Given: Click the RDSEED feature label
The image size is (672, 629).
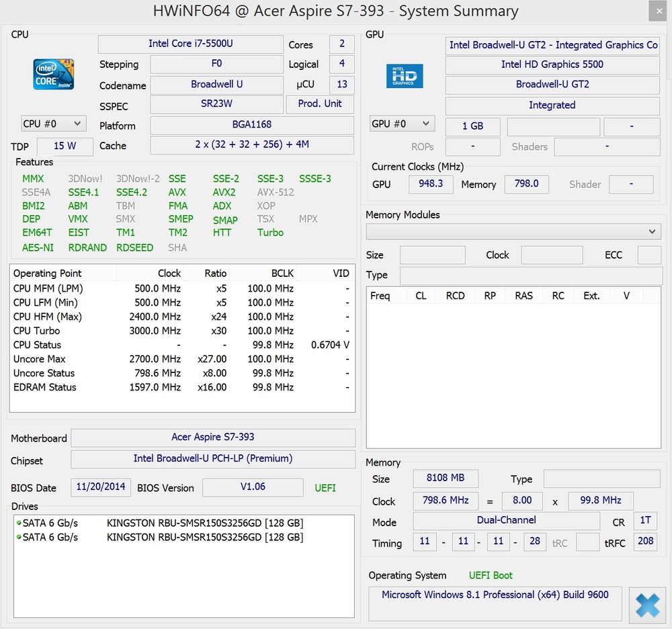Looking at the screenshot, I should click(134, 248).
